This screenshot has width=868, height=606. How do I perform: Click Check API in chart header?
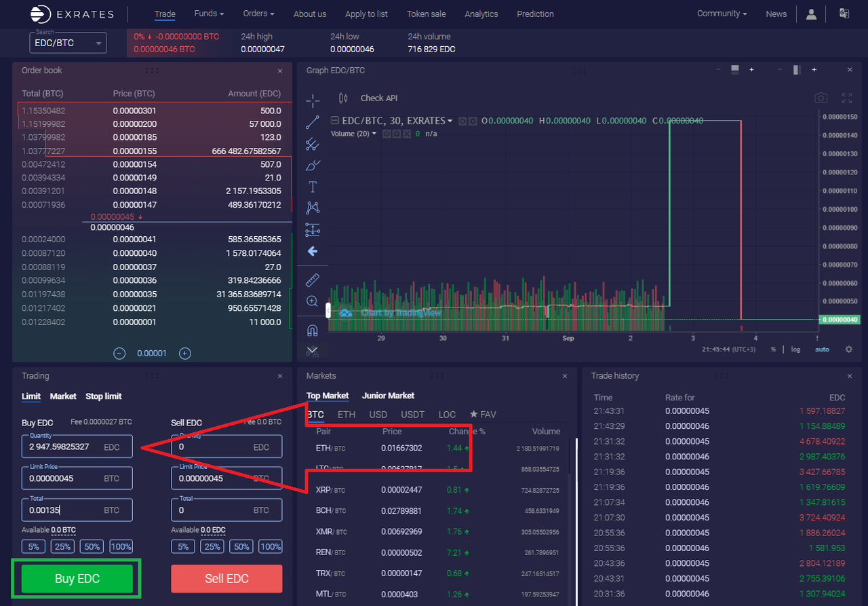pos(379,98)
